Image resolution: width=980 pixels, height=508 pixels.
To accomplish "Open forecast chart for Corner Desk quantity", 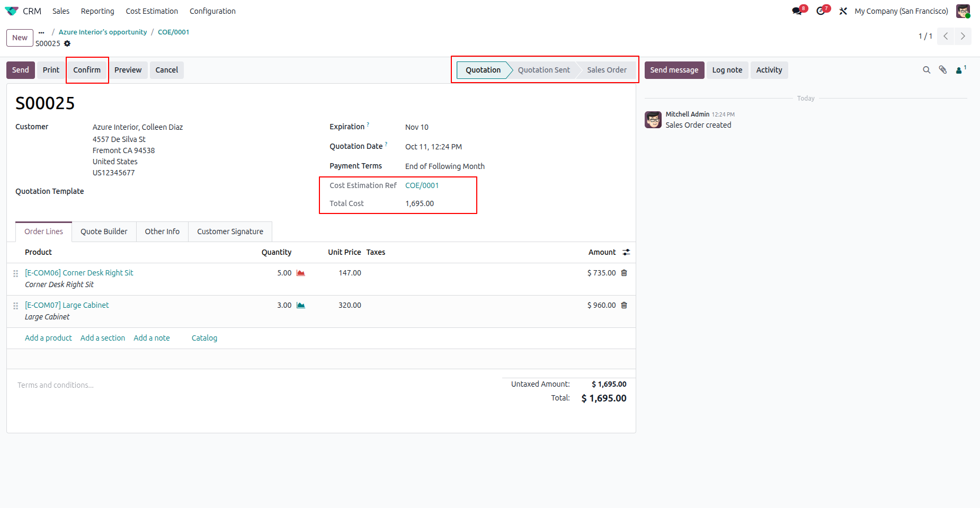I will pyautogui.click(x=300, y=273).
